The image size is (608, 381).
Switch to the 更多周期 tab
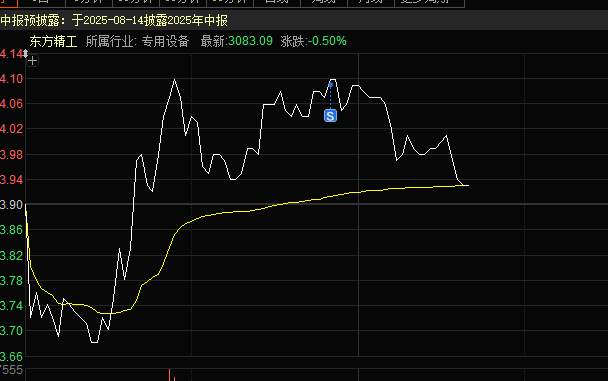(429, 2)
